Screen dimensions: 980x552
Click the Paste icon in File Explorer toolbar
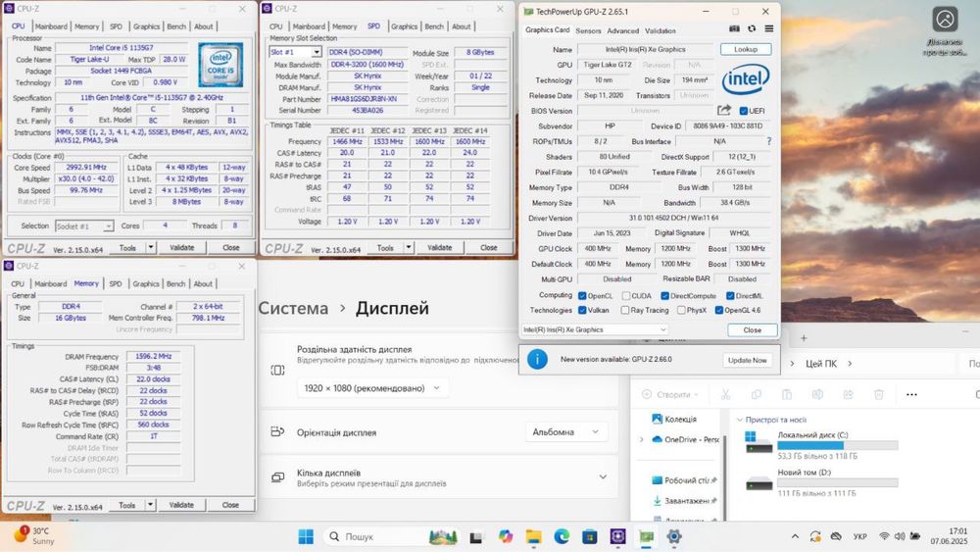click(787, 394)
